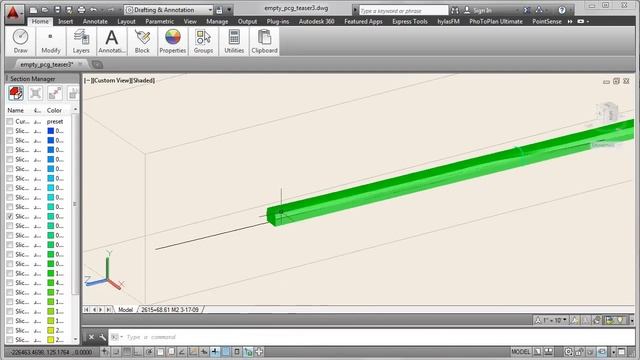Image resolution: width=640 pixels, height=360 pixels.
Task: Click the Color column header
Action: pos(54,110)
